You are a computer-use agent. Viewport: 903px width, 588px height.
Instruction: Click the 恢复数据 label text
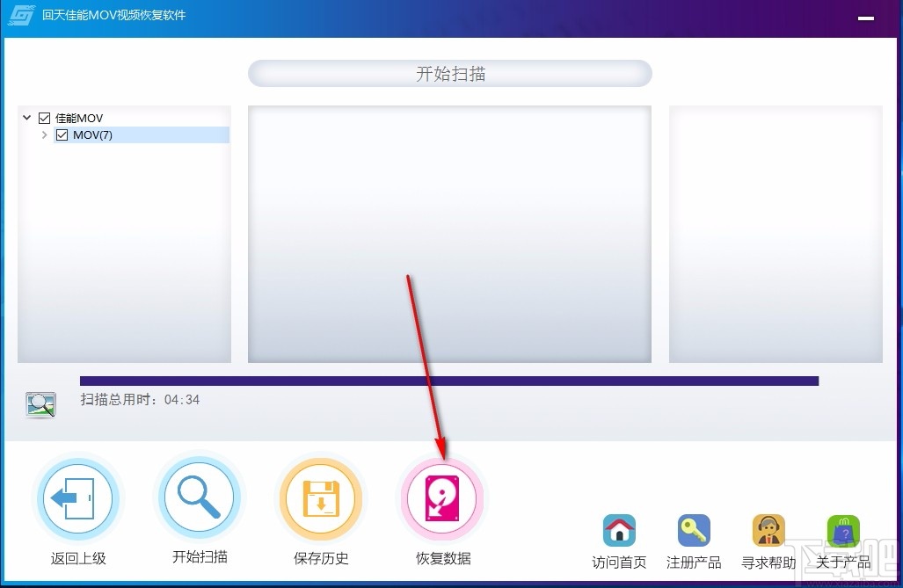pyautogui.click(x=443, y=558)
